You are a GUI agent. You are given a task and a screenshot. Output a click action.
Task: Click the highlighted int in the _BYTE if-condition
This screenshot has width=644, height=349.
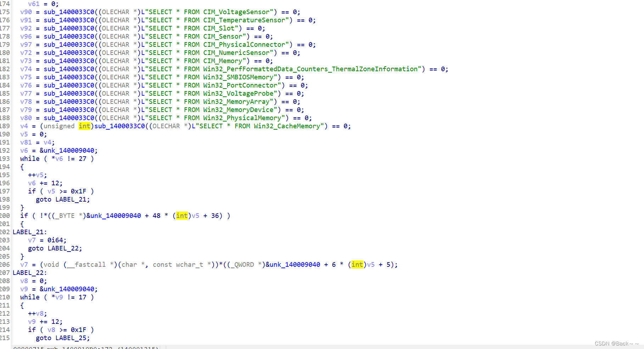coord(182,216)
